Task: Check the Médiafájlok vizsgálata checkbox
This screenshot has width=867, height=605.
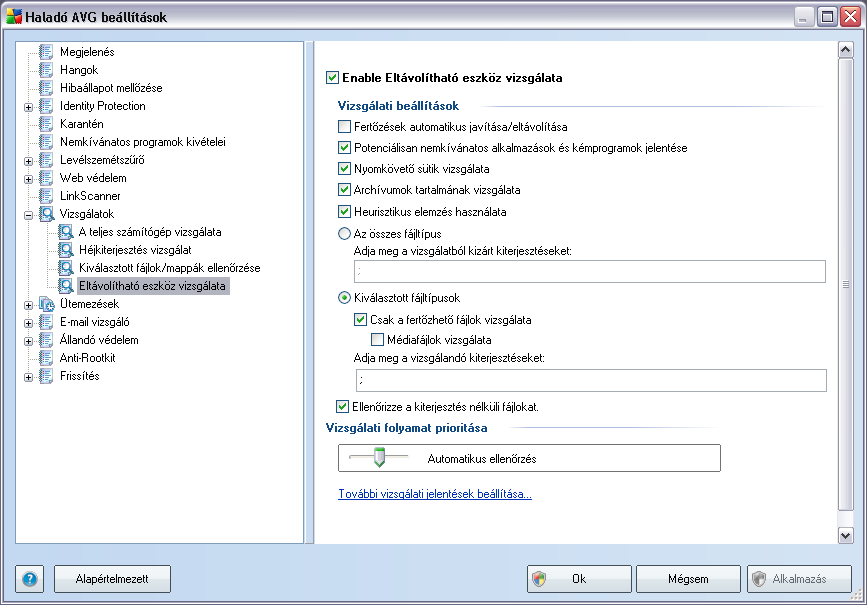Action: click(x=378, y=340)
